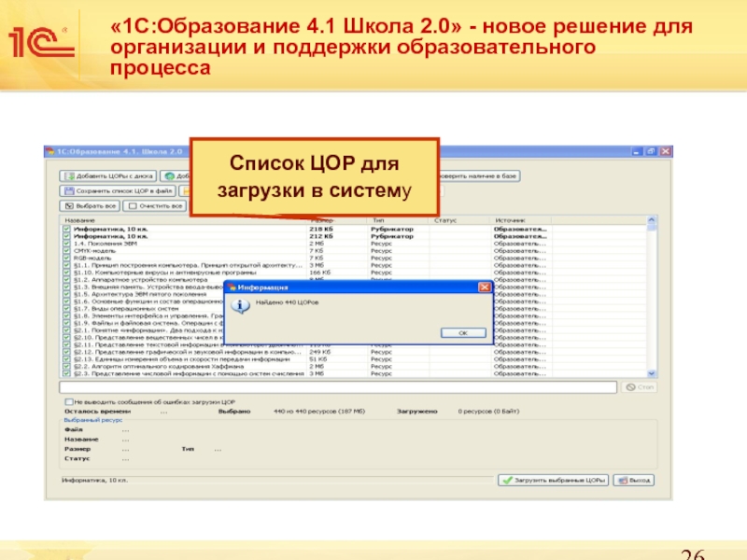Image resolution: width=747 pixels, height=560 pixels.
Task: Click the blue info icon in dialog
Action: pos(240,306)
